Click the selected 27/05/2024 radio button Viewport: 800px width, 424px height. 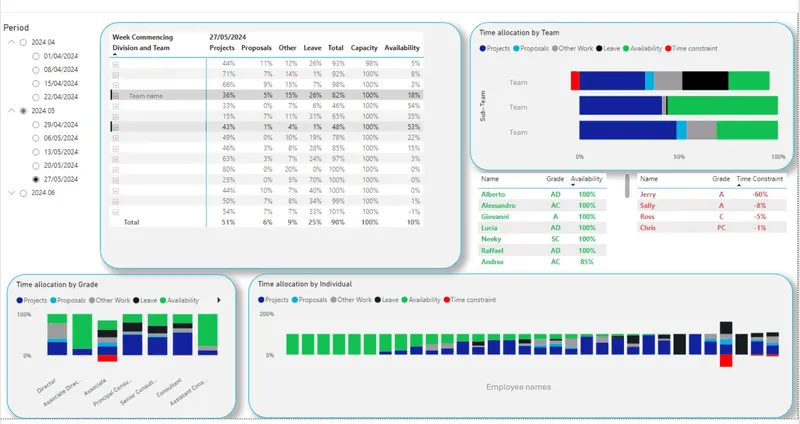36,180
